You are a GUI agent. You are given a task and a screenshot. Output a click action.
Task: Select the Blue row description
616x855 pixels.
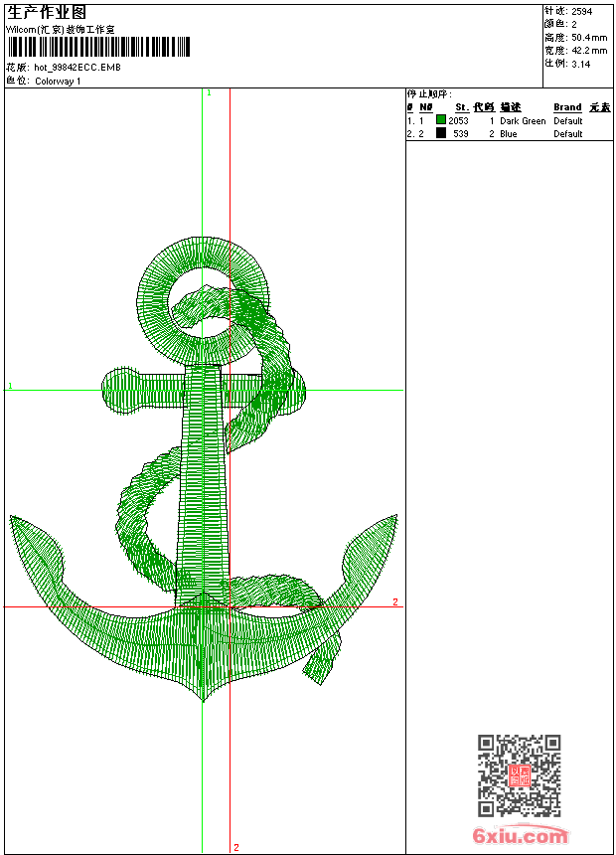click(x=509, y=134)
